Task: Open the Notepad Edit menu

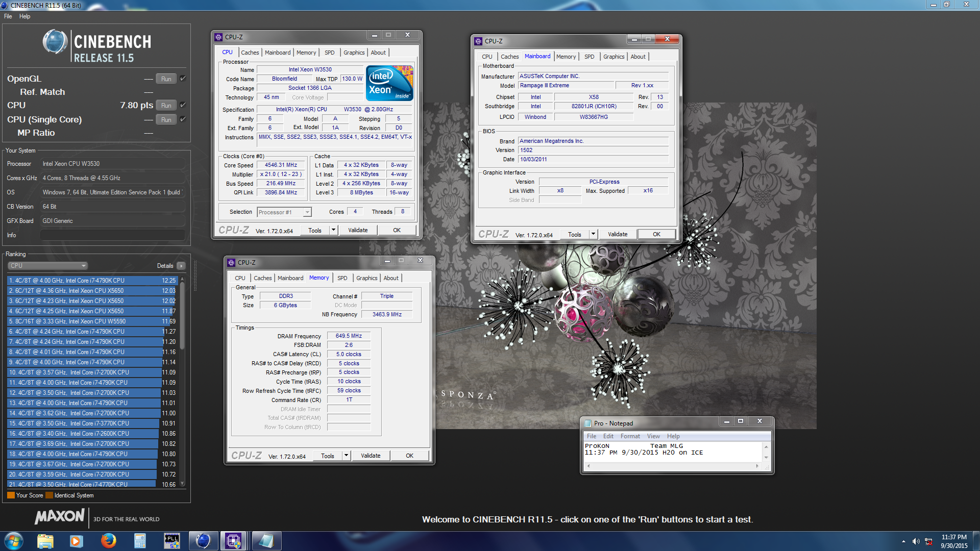Action: click(x=608, y=436)
